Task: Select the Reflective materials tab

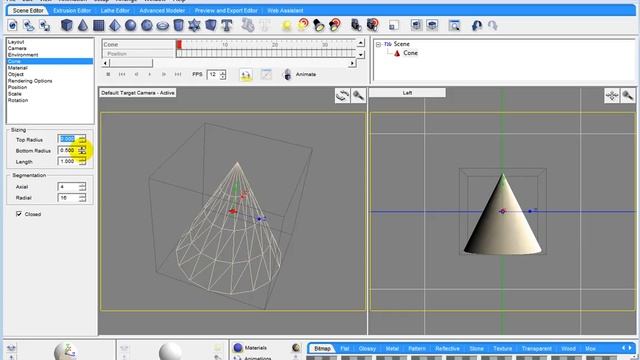Action: (x=447, y=349)
